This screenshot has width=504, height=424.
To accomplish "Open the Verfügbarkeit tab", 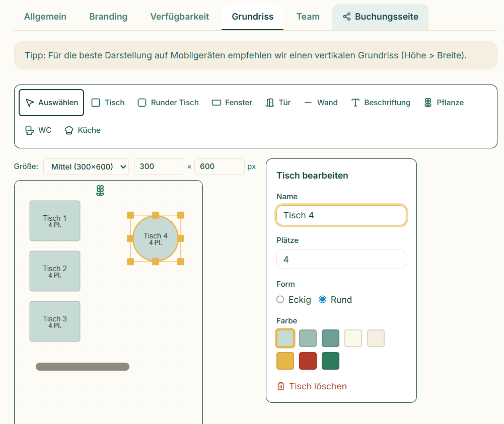I will 180,17.
